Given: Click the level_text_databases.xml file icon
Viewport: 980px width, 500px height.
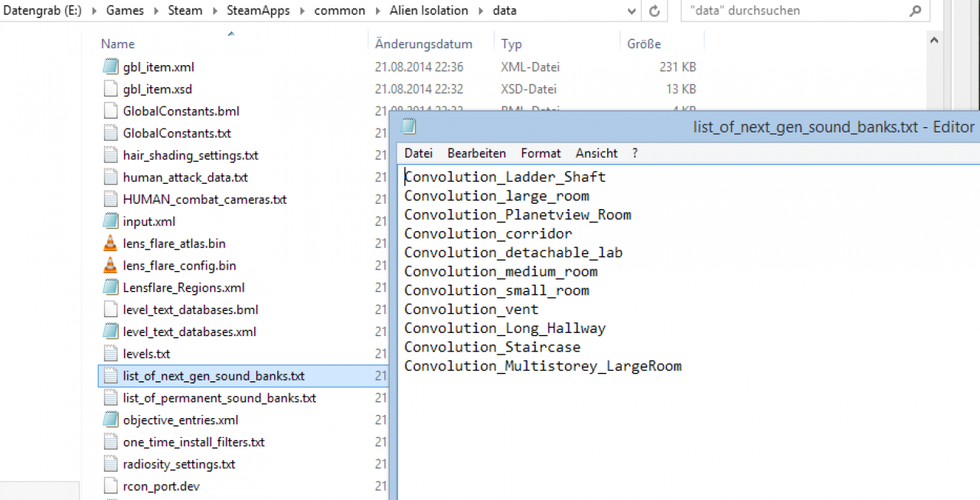Looking at the screenshot, I should click(x=110, y=332).
